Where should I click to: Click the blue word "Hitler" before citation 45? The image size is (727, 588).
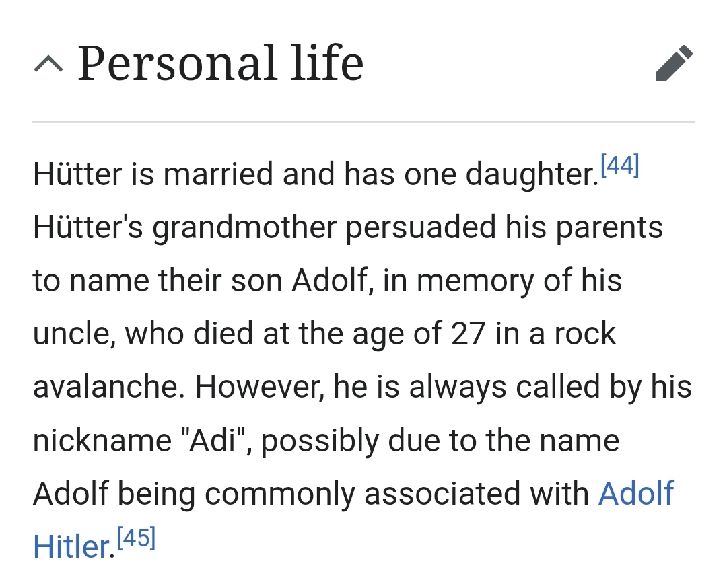pos(70,547)
